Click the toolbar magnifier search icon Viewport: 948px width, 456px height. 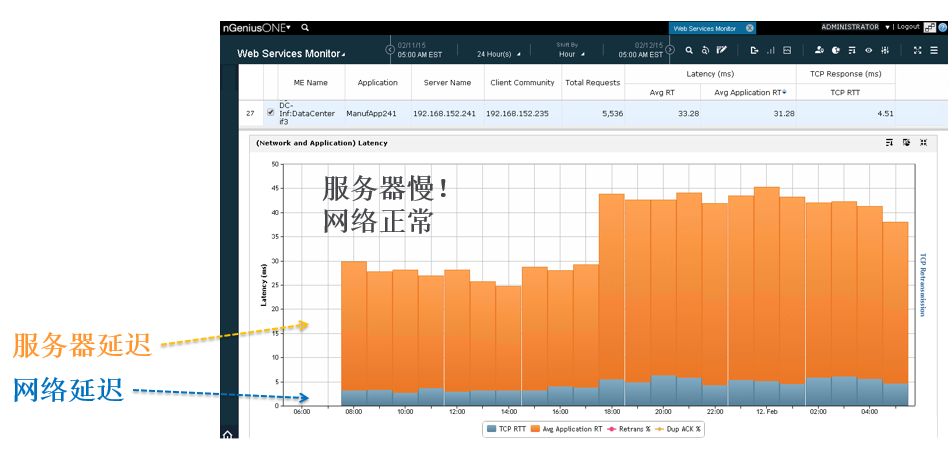pyautogui.click(x=689, y=51)
